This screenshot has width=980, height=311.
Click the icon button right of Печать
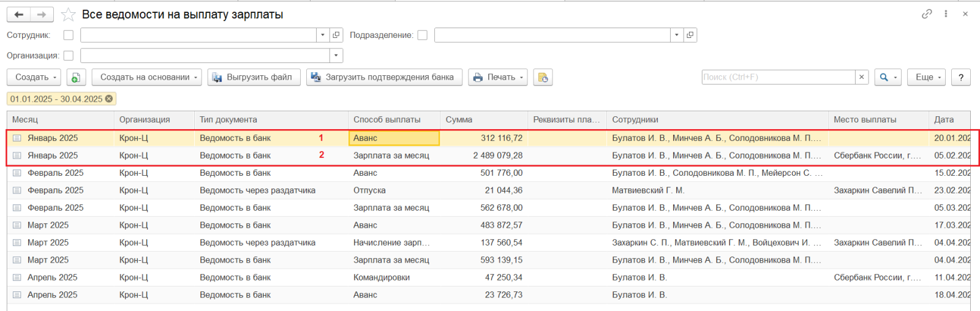tap(543, 77)
